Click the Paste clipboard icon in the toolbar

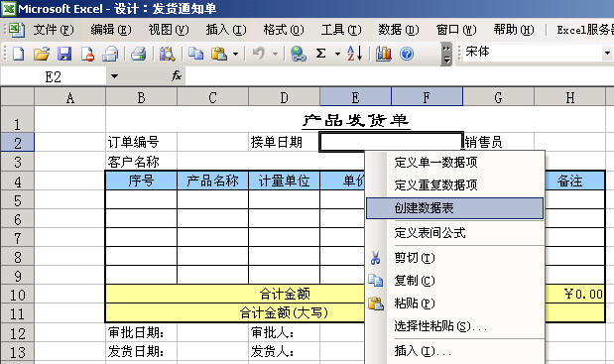219,54
